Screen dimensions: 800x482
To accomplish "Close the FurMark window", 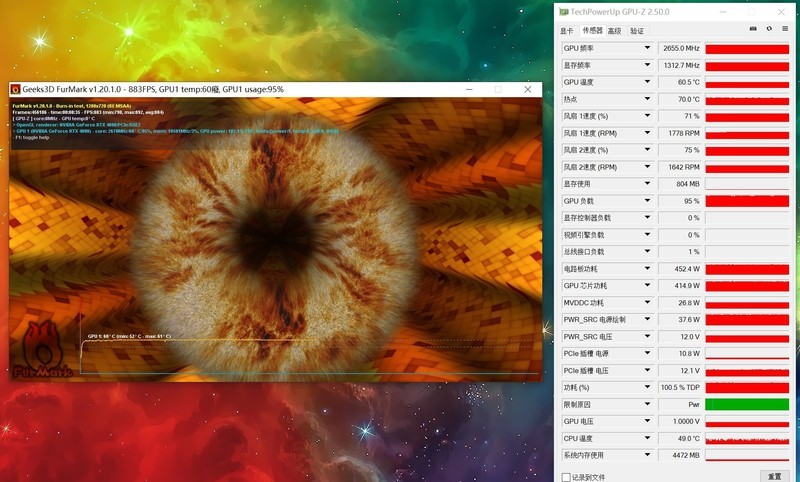I will click(528, 90).
